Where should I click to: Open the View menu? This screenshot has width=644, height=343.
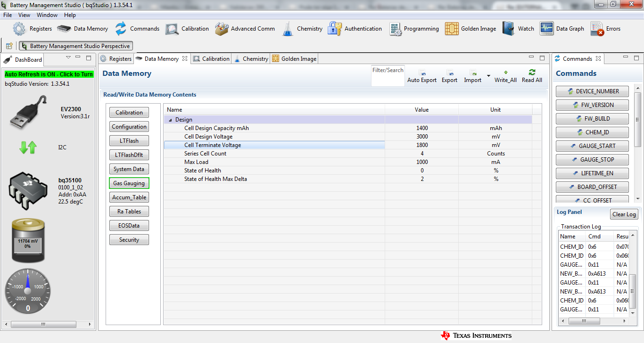coord(25,15)
